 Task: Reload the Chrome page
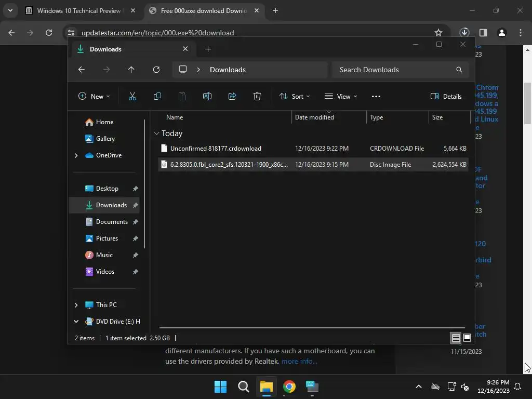pos(49,33)
